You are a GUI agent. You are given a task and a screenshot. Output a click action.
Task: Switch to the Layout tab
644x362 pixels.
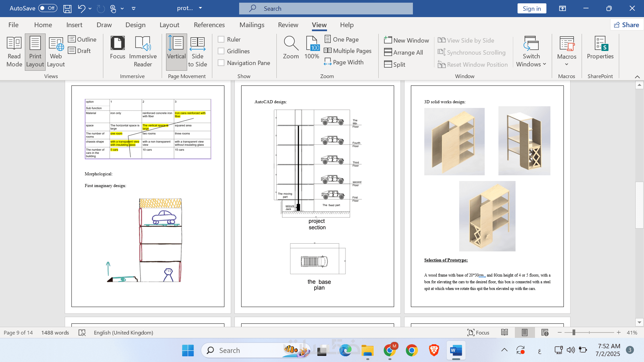tap(169, 25)
